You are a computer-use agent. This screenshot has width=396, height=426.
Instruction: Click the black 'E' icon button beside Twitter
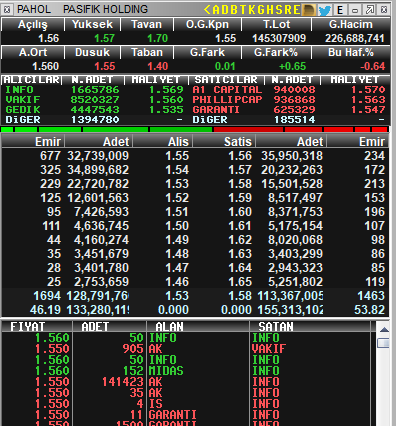(x=340, y=10)
